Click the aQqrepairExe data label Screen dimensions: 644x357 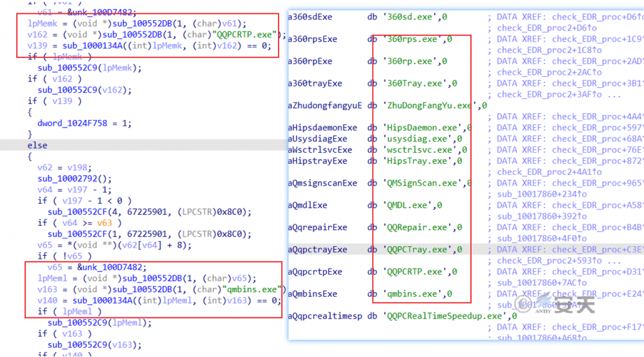[318, 228]
